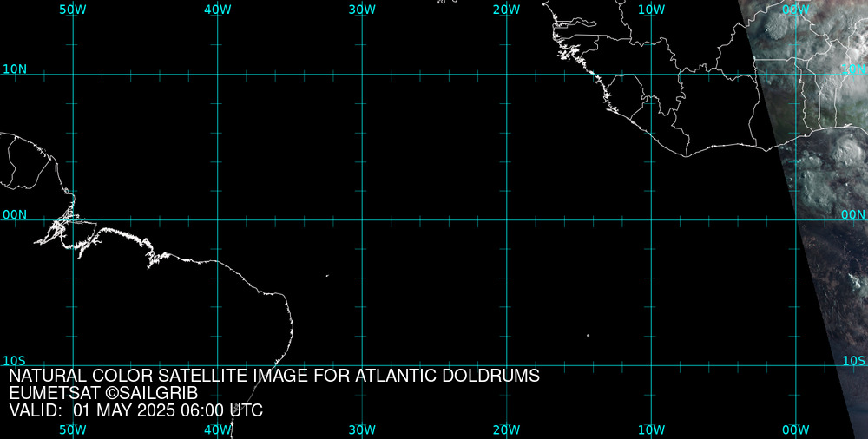Click the "20W" longitude label along the top edge
Image resolution: width=868 pixels, height=439 pixels.
[507, 10]
